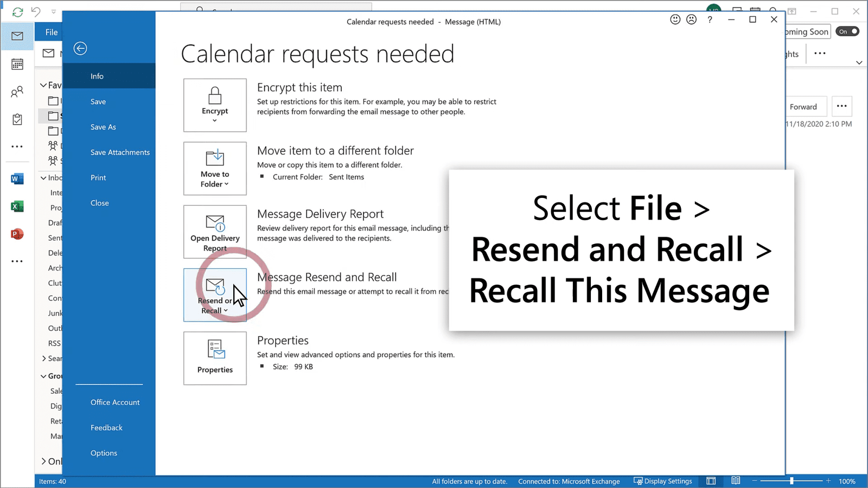Open more actions ellipsis next to Forward

point(841,106)
